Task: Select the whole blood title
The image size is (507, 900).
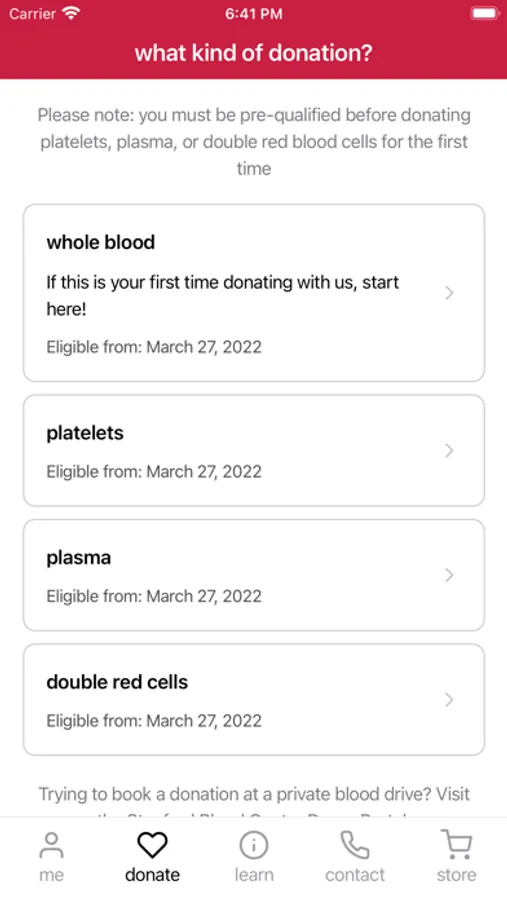Action: click(100, 242)
